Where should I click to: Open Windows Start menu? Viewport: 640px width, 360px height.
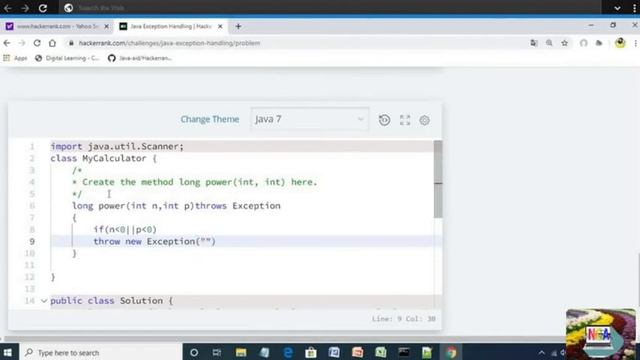[x=8, y=352]
